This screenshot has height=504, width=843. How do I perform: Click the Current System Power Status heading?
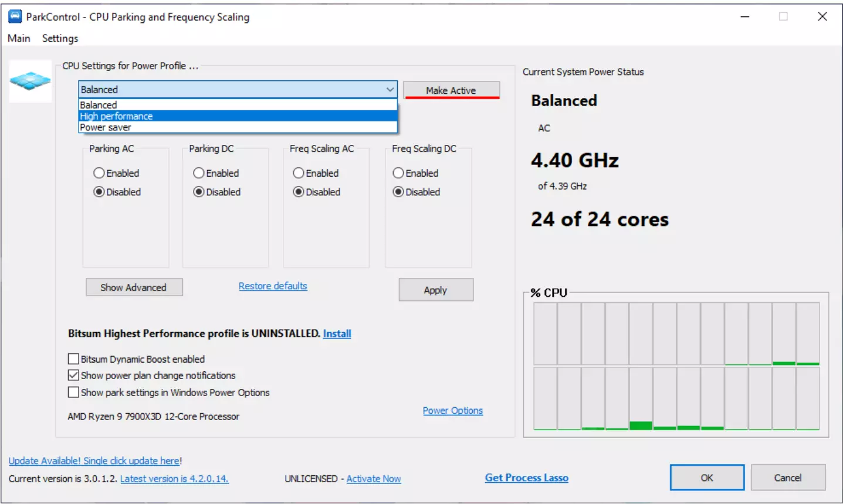coord(583,72)
